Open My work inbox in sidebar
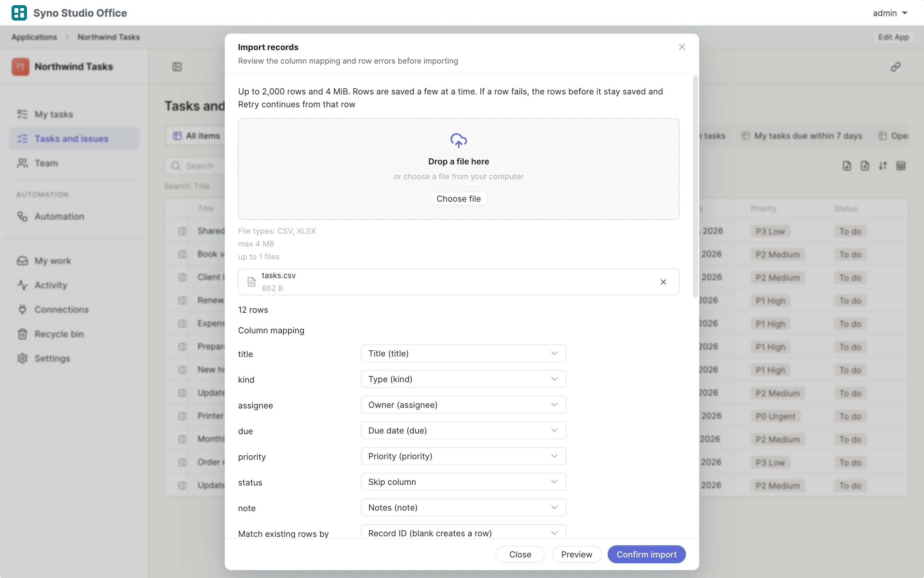Viewport: 924px width, 578px height. pyautogui.click(x=74, y=261)
